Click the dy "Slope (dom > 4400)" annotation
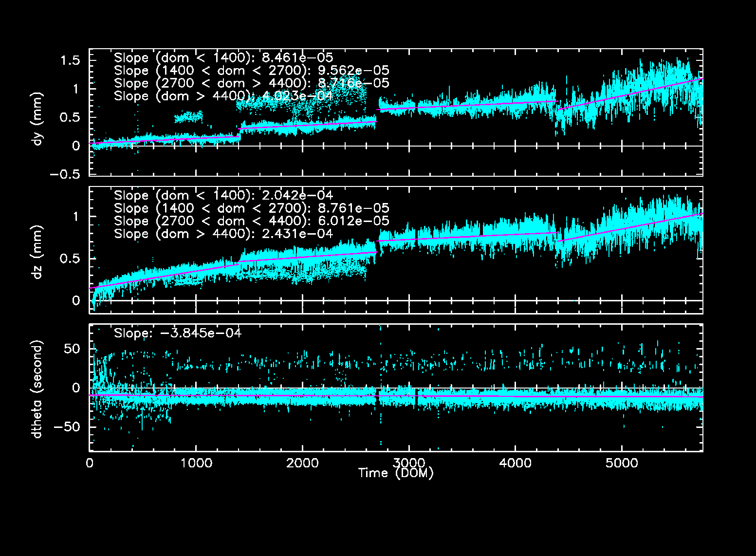This screenshot has height=556, width=756. coord(223,96)
